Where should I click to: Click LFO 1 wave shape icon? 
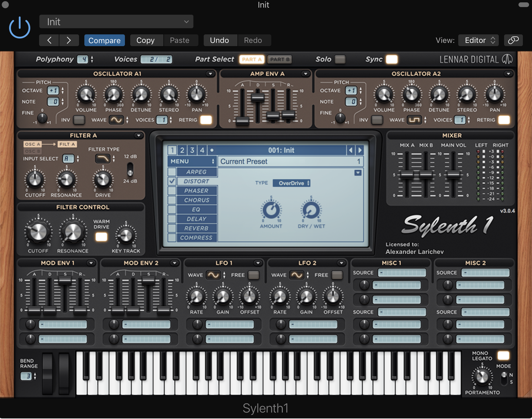tap(213, 275)
